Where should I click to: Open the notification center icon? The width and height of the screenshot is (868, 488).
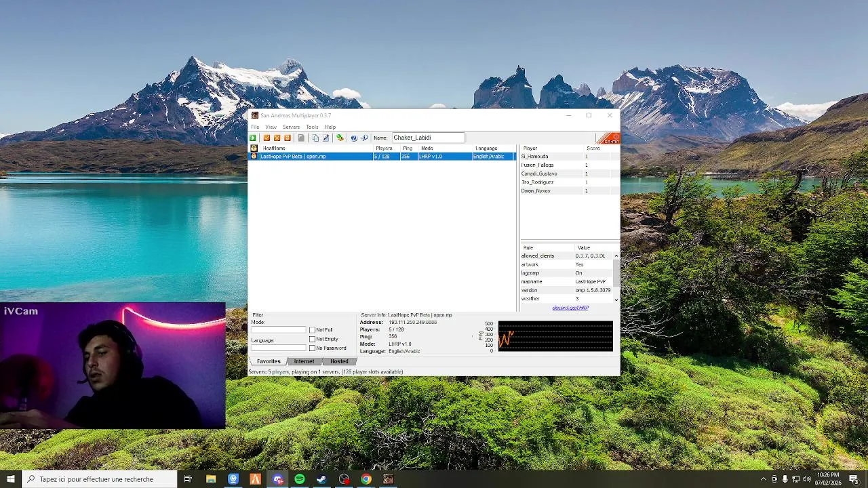[x=854, y=479]
